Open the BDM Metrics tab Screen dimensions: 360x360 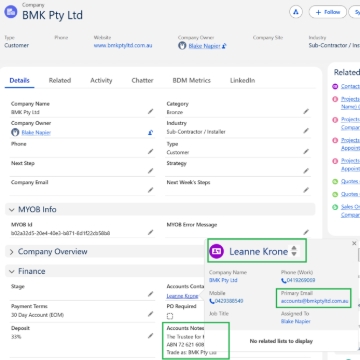click(191, 80)
